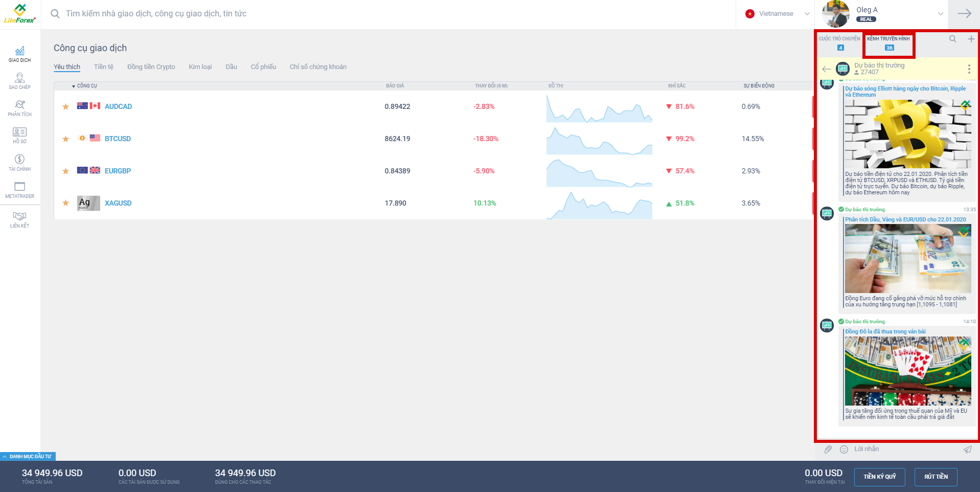This screenshot has height=492, width=980.
Task: Open the Hồ sơ sidebar section
Action: coord(19,136)
